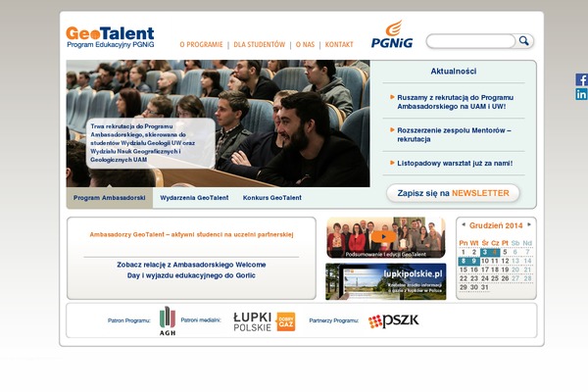Open the AGH patron logo
The height and width of the screenshot is (392, 588).
tap(168, 320)
